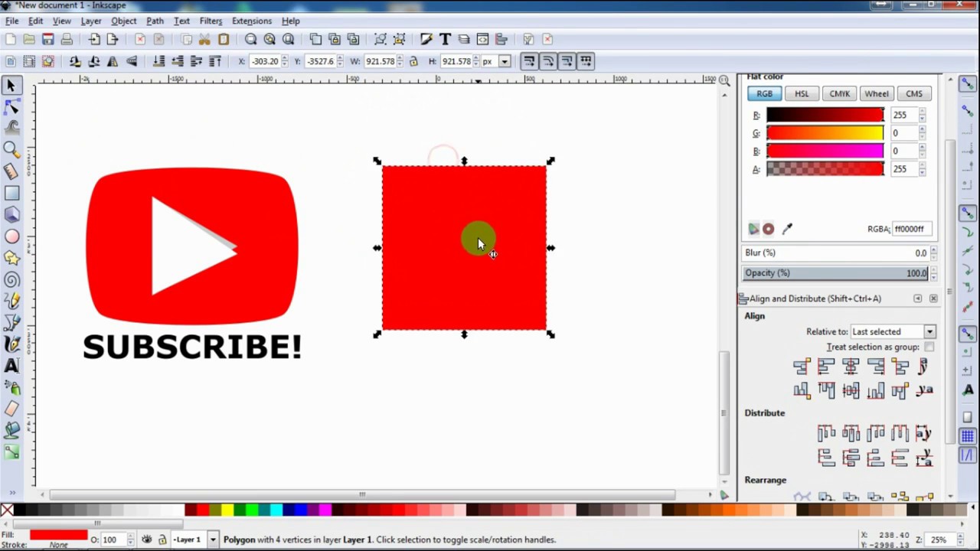This screenshot has width=980, height=551.
Task: Open the Path menu
Action: click(x=155, y=21)
